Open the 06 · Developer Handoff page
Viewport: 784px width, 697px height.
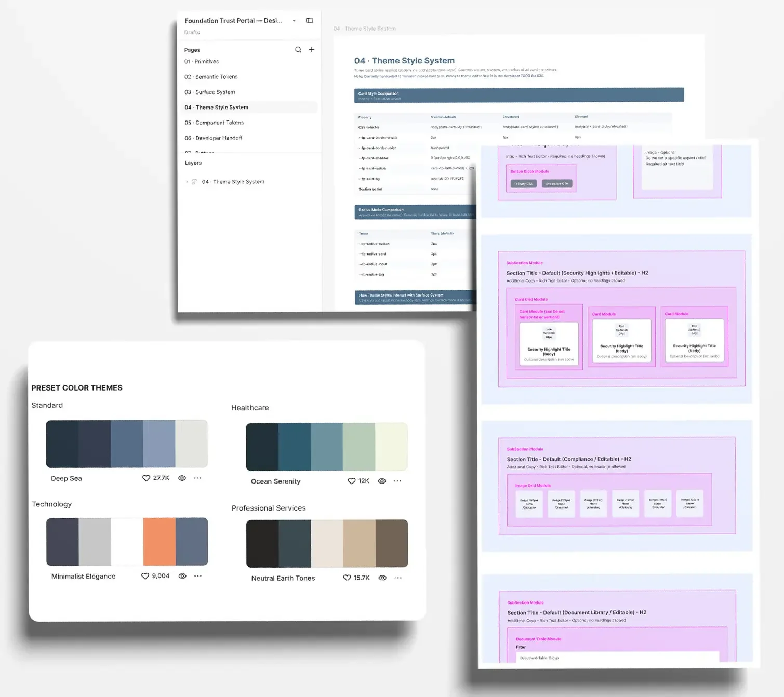[214, 138]
